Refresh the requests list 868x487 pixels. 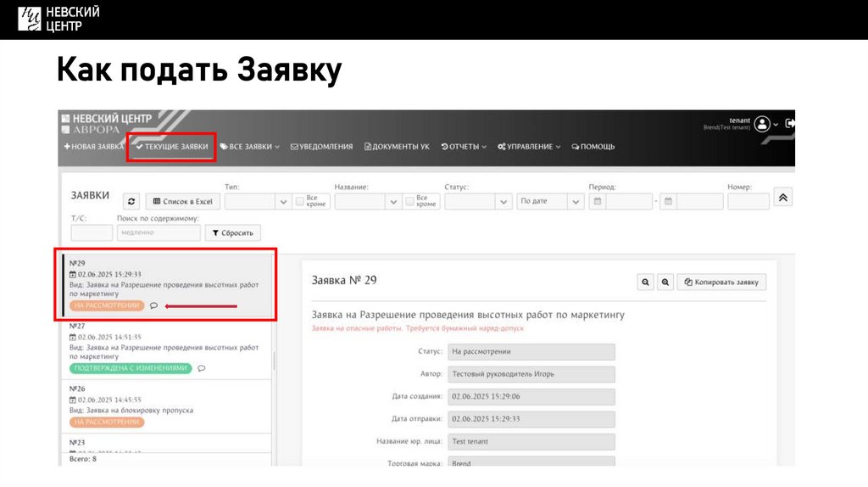click(131, 202)
